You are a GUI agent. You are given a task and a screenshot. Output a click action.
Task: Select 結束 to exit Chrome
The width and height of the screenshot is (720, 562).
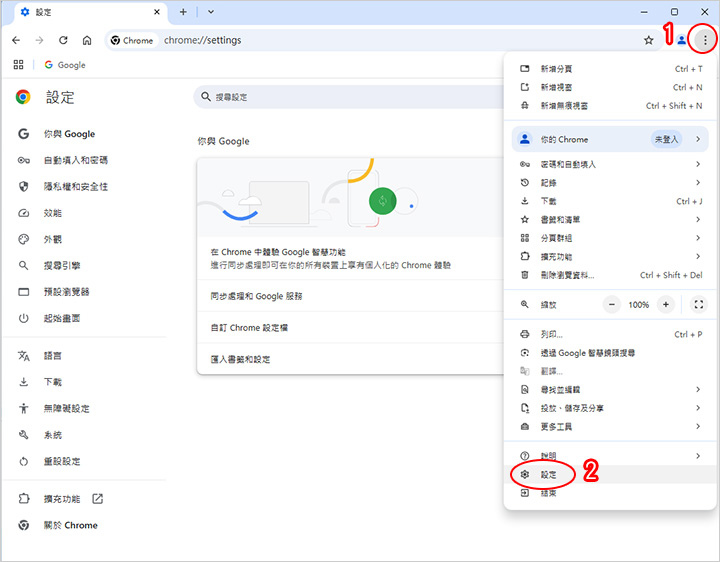(x=610, y=493)
